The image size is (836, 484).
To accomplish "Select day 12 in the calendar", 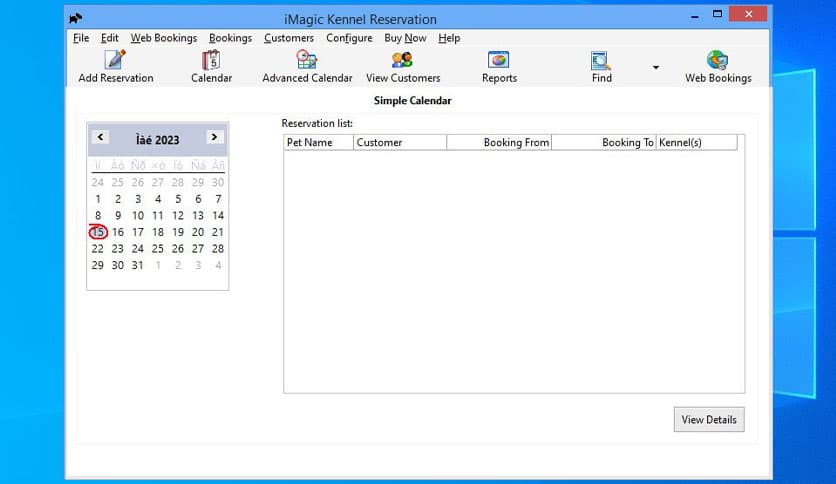I will (178, 215).
